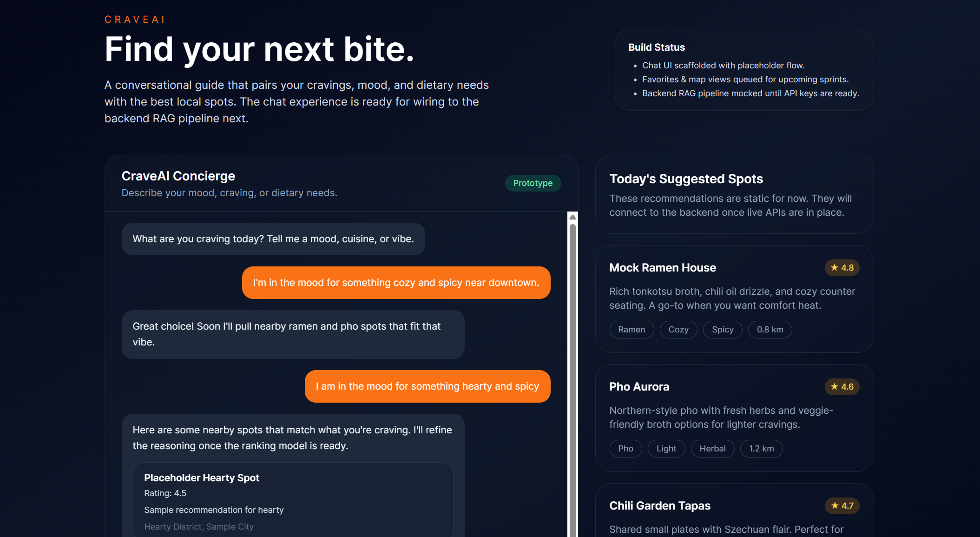Image resolution: width=980 pixels, height=537 pixels.
Task: Click the 'hearty and spicy' orange message bubble
Action: (427, 386)
